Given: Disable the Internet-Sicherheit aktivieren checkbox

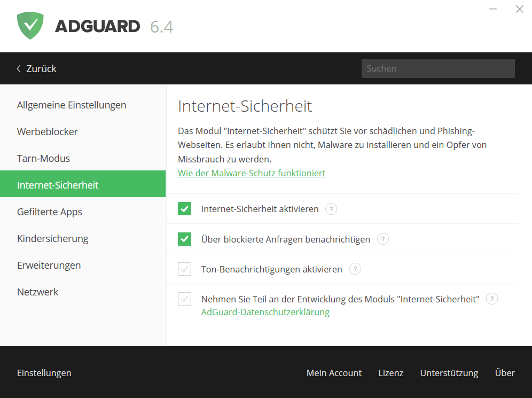Looking at the screenshot, I should pyautogui.click(x=185, y=209).
